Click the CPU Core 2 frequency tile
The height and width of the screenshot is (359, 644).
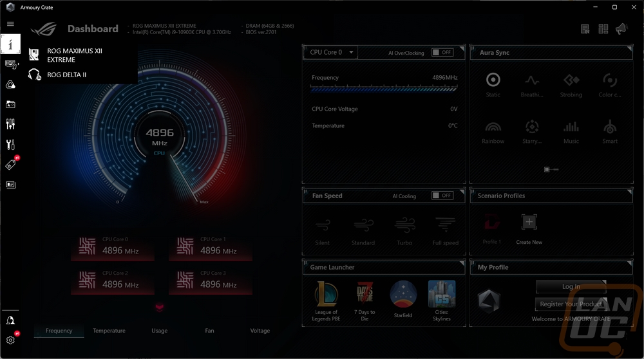coord(113,281)
